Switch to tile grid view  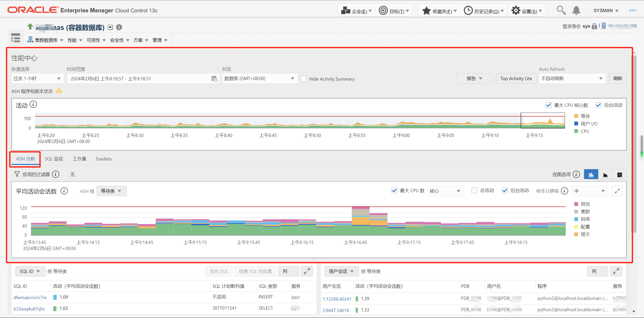(x=620, y=174)
